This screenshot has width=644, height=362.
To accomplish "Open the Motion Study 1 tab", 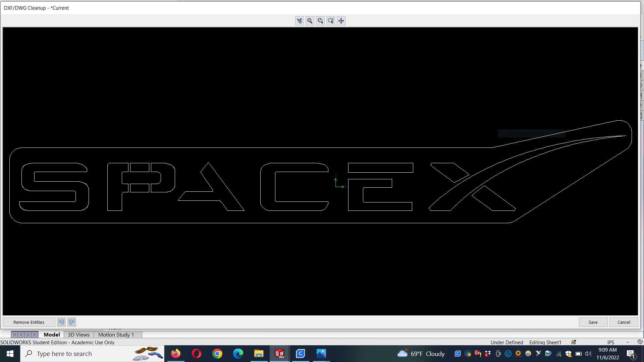I will (x=116, y=335).
